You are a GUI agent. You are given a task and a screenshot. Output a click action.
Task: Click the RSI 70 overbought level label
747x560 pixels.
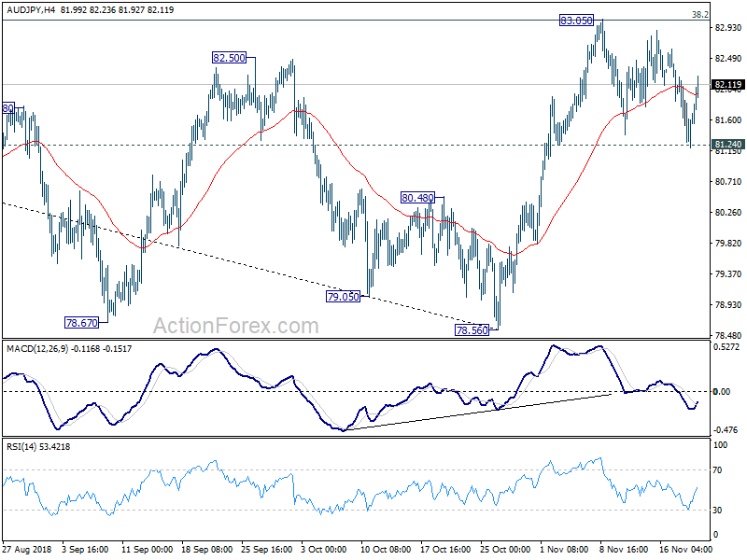click(717, 470)
